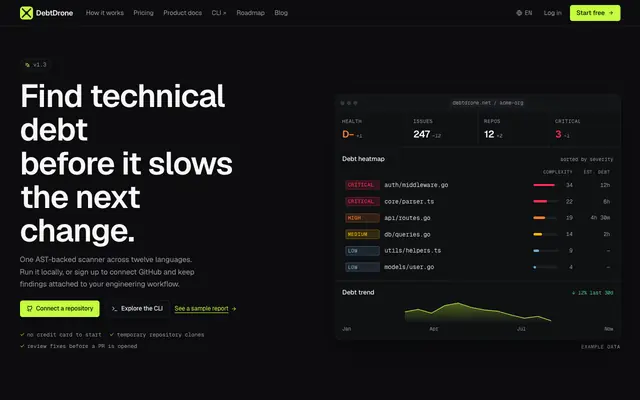Click the Health D- score
Screen dimensions: 640x400
point(348,134)
